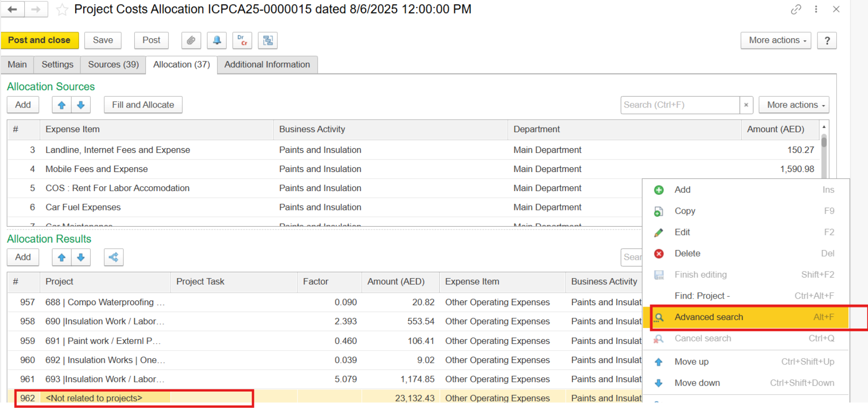Star this document as favorite
868x408 pixels.
pyautogui.click(x=62, y=10)
